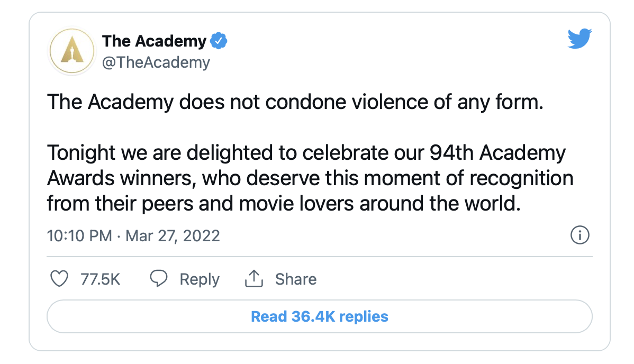Image resolution: width=634 pixels, height=364 pixels.
Task: Click the blue verified badge
Action: click(219, 41)
